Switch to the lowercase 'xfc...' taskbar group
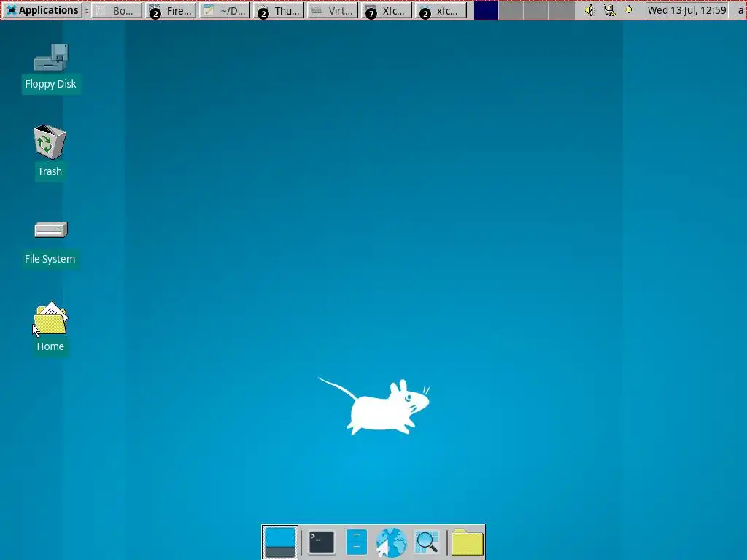This screenshot has height=560, width=747. tap(441, 10)
